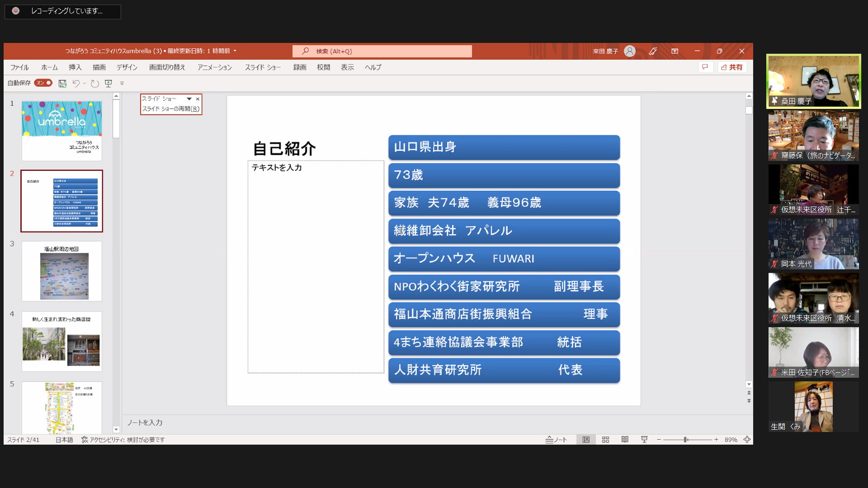
Task: Click the search box 検索 (Alt+Q)
Action: (382, 51)
